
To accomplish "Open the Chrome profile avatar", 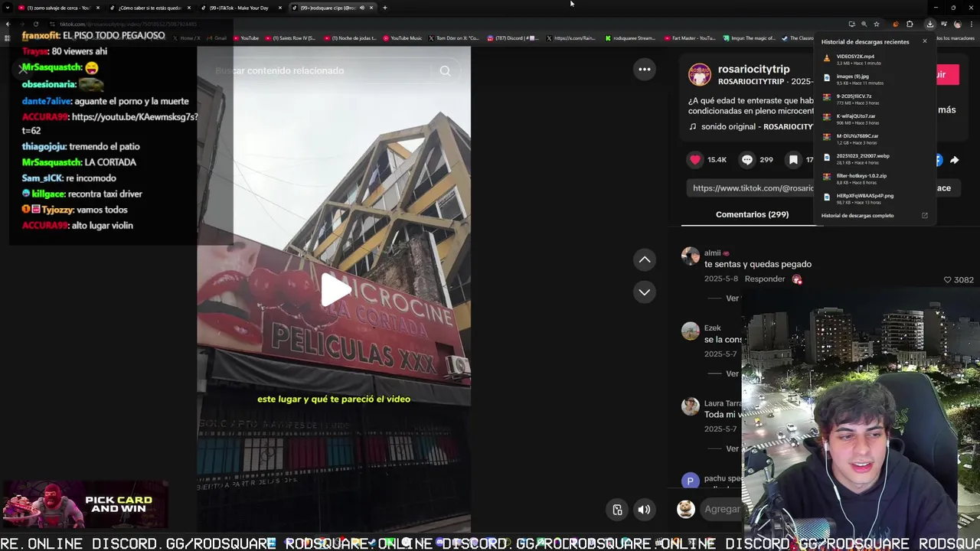I will 957,24.
